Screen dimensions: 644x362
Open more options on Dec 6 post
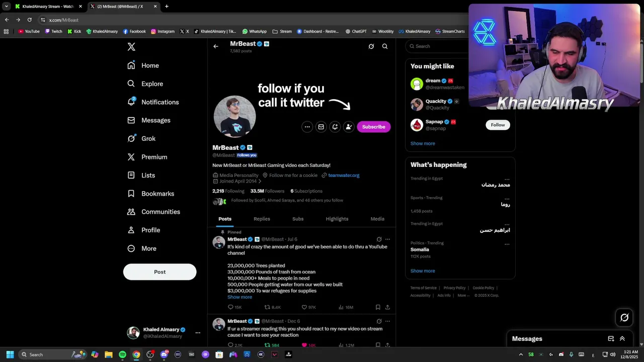click(387, 321)
